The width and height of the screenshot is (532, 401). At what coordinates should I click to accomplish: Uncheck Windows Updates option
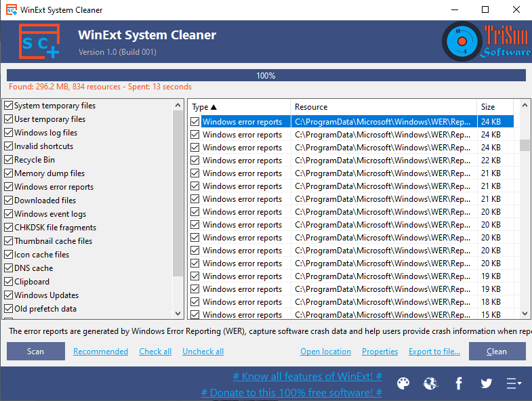[9, 295]
